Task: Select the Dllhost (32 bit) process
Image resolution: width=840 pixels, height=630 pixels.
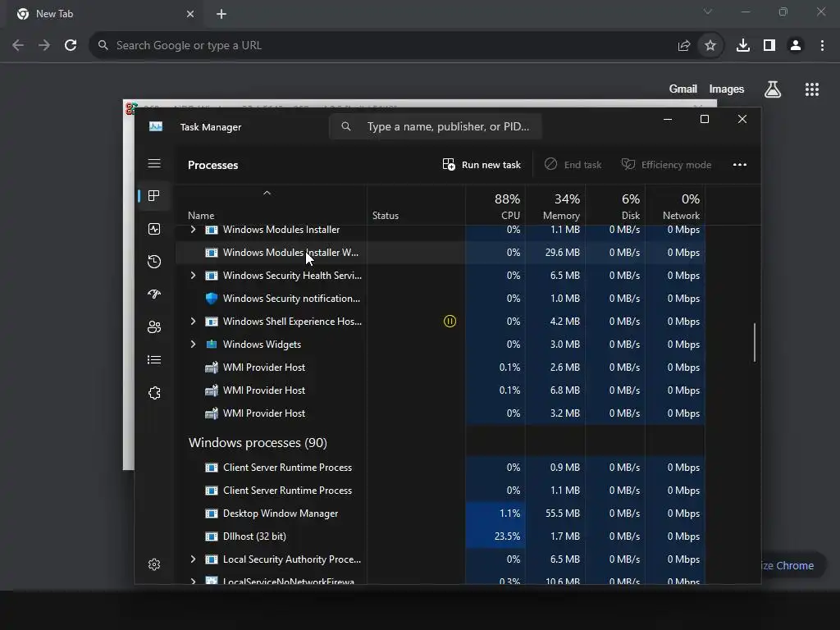Action: coord(440,536)
